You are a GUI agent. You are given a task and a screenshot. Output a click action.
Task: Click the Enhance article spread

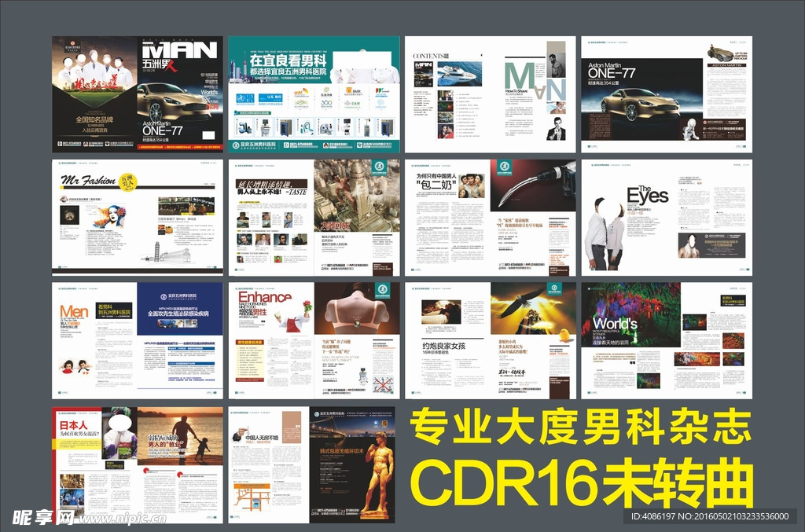click(314, 340)
